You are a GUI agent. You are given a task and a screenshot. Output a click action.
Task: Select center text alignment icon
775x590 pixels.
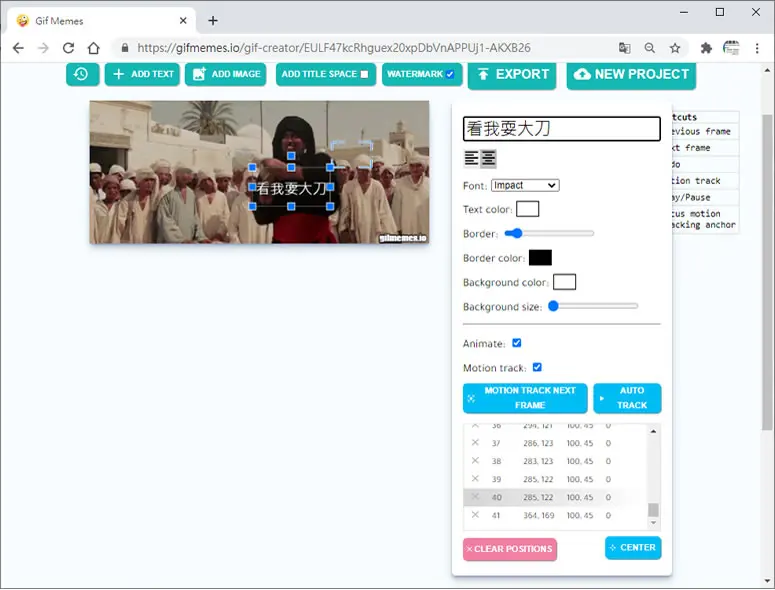pos(488,159)
